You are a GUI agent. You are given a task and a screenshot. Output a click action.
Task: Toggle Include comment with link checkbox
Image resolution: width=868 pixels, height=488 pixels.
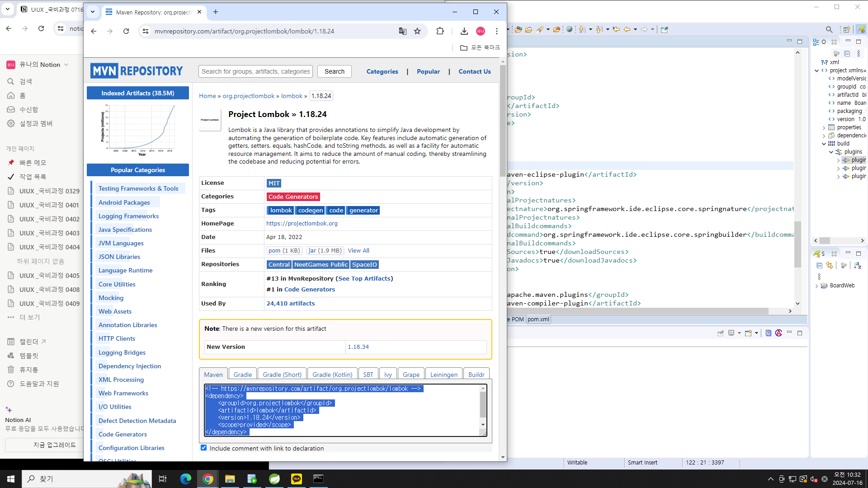pyautogui.click(x=204, y=448)
